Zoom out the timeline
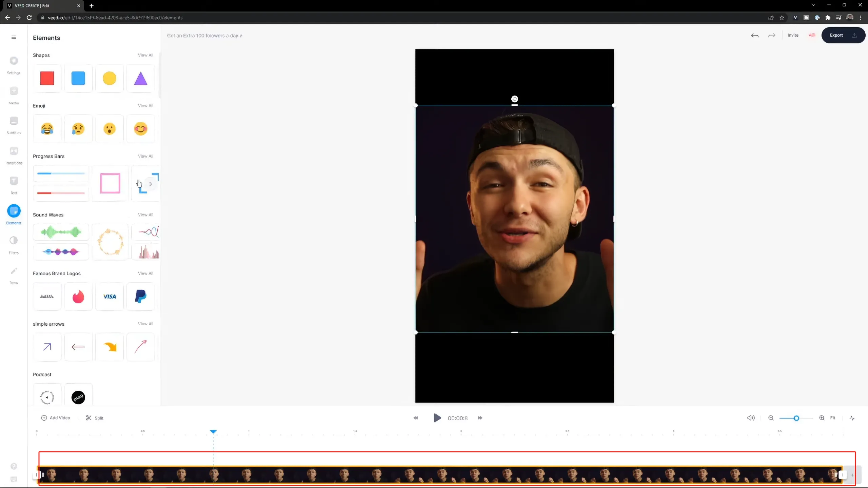The image size is (868, 488). click(771, 418)
